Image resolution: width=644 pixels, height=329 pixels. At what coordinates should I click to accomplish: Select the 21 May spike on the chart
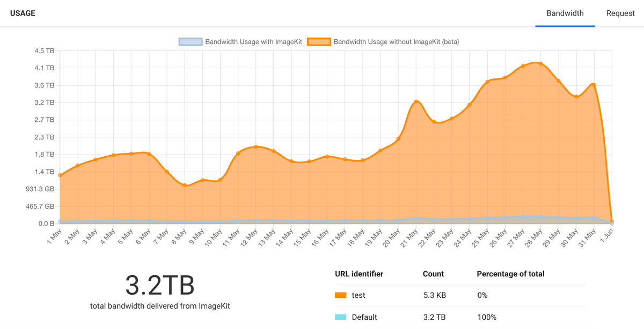click(416, 100)
